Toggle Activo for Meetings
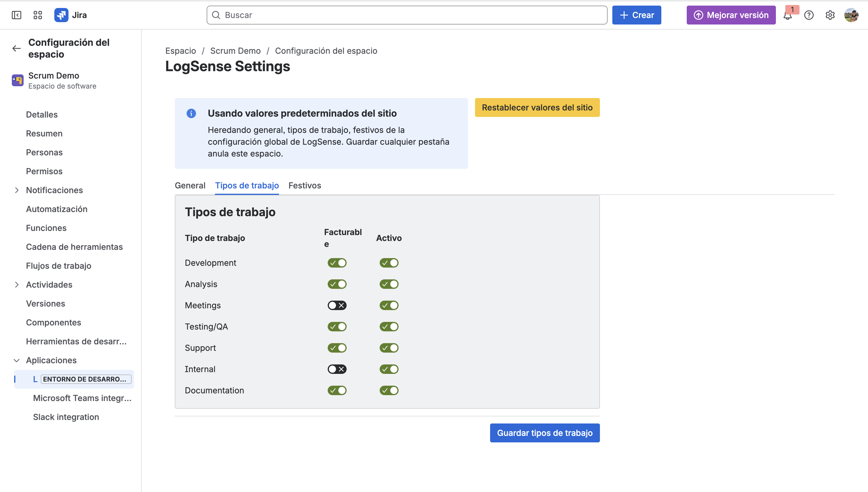The height and width of the screenshot is (492, 868). (389, 305)
